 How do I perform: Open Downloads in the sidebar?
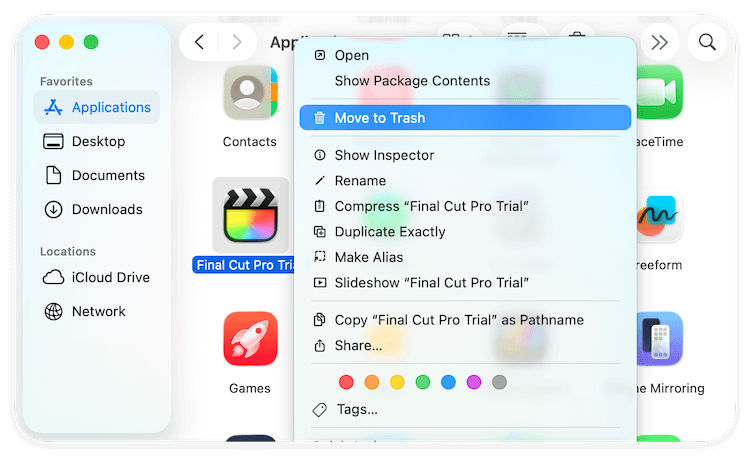pyautogui.click(x=97, y=209)
